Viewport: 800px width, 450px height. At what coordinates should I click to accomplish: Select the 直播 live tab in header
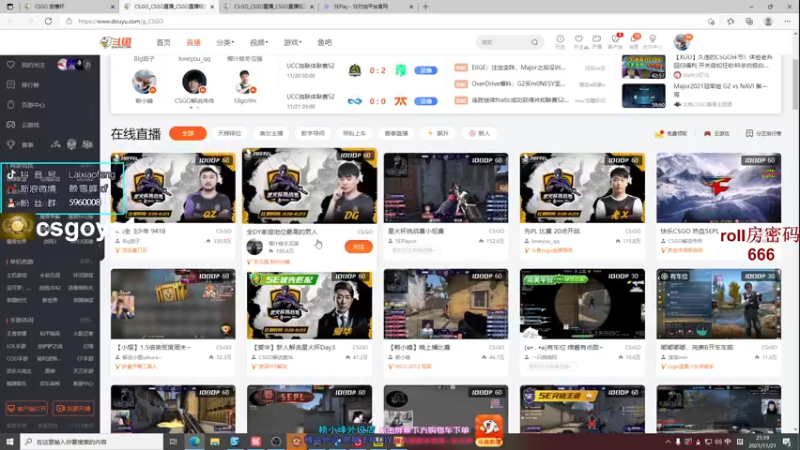193,42
